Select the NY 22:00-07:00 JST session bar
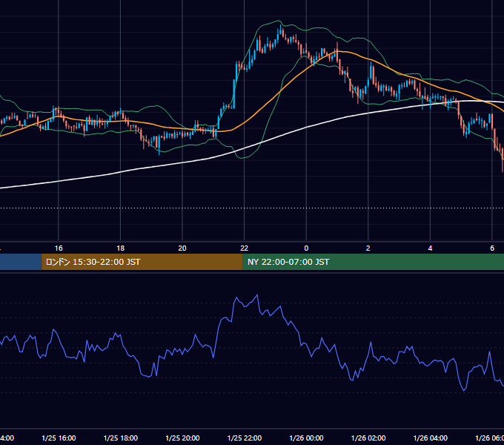This screenshot has width=504, height=445. pos(373,262)
